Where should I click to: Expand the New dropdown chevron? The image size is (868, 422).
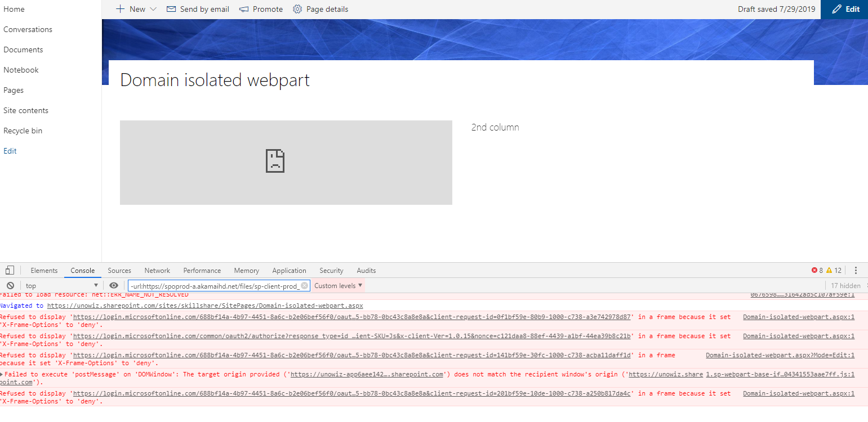point(153,9)
